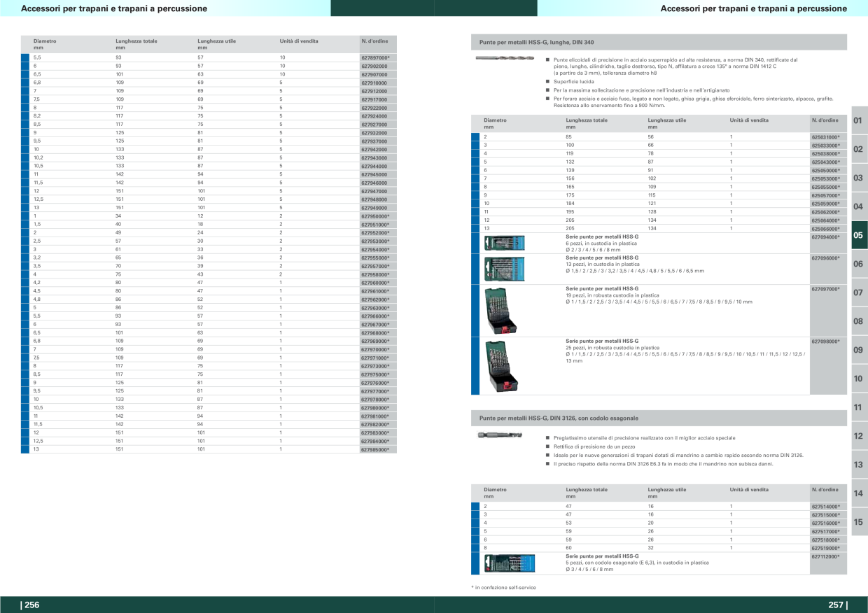Select chapter tab 06
The height and width of the screenshot is (613, 868).
coord(858,264)
